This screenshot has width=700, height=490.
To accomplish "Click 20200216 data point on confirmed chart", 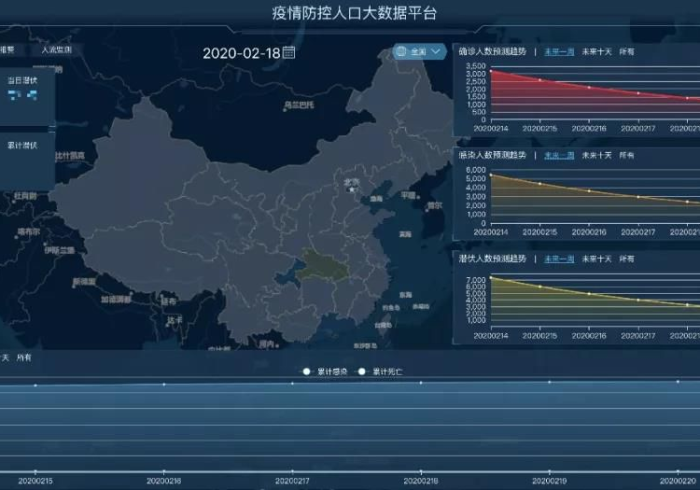I will pyautogui.click(x=589, y=87).
